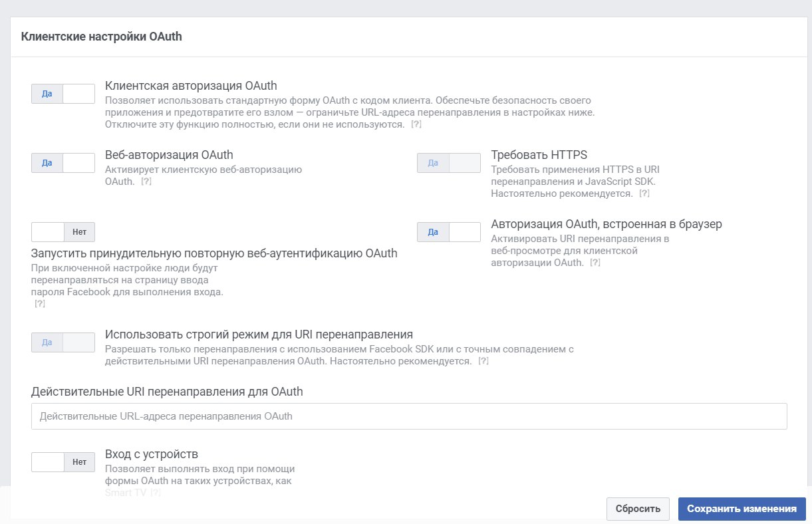Open help [?] under forced re-authentication text
The width and height of the screenshot is (812, 524).
pos(40,304)
